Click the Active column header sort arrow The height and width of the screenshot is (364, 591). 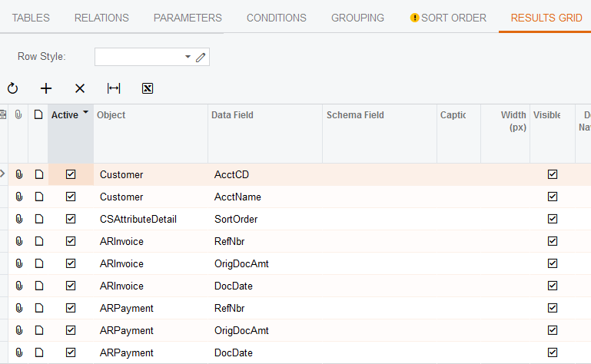85,113
